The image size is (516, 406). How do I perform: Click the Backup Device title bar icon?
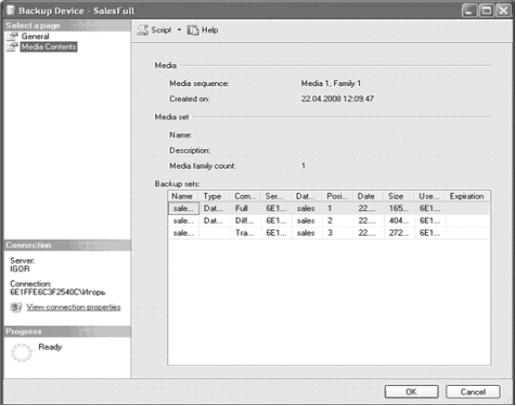tap(10, 10)
